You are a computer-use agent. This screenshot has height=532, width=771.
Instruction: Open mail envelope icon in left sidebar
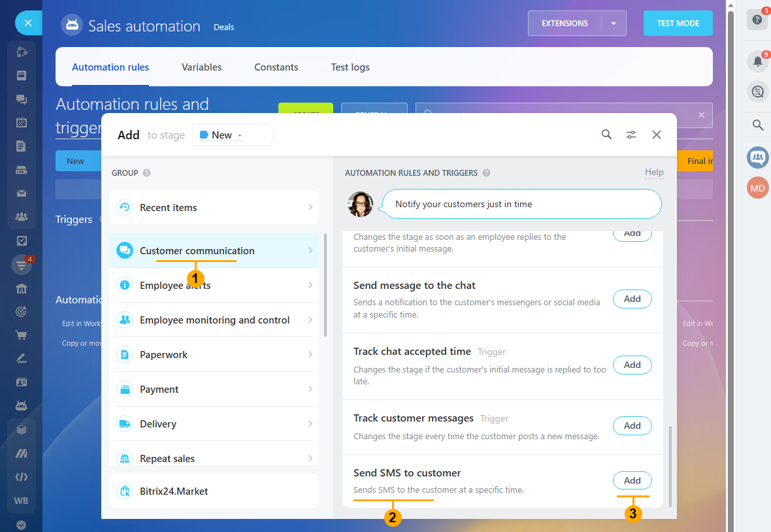pos(21,193)
